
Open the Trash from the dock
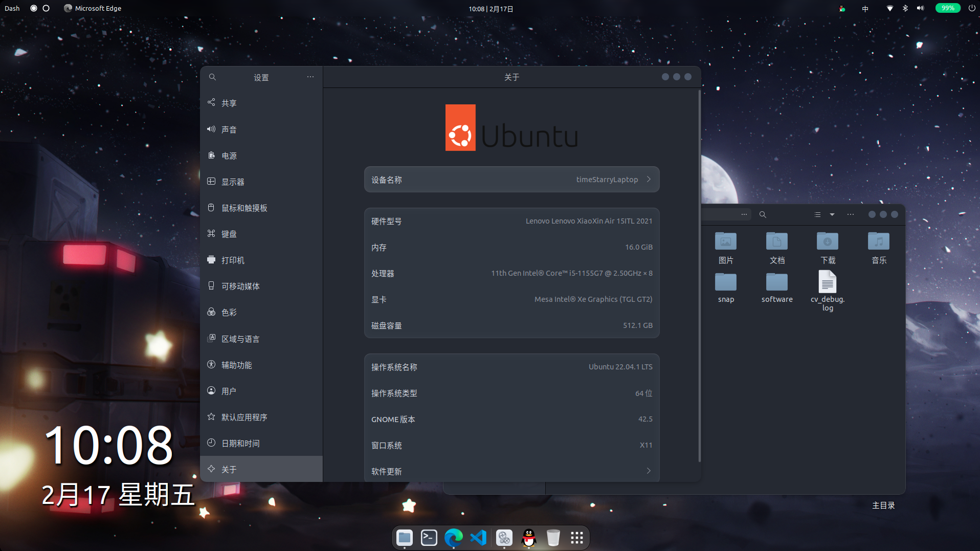(553, 538)
